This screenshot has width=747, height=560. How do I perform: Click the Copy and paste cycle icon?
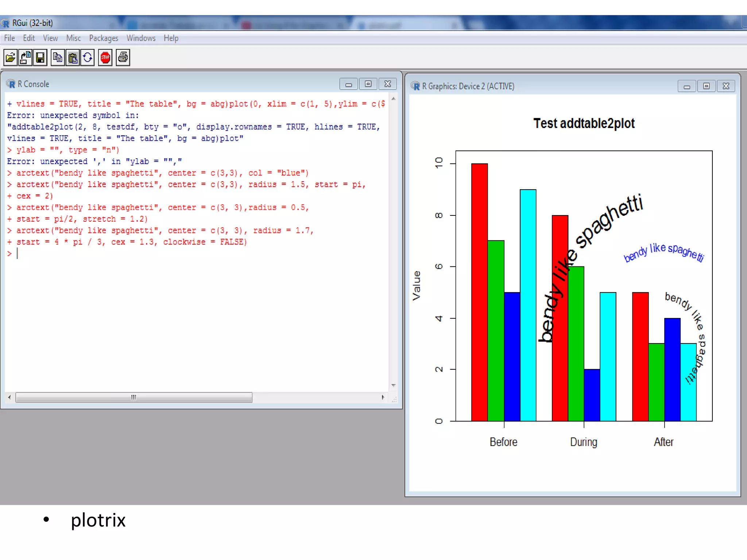tap(88, 58)
